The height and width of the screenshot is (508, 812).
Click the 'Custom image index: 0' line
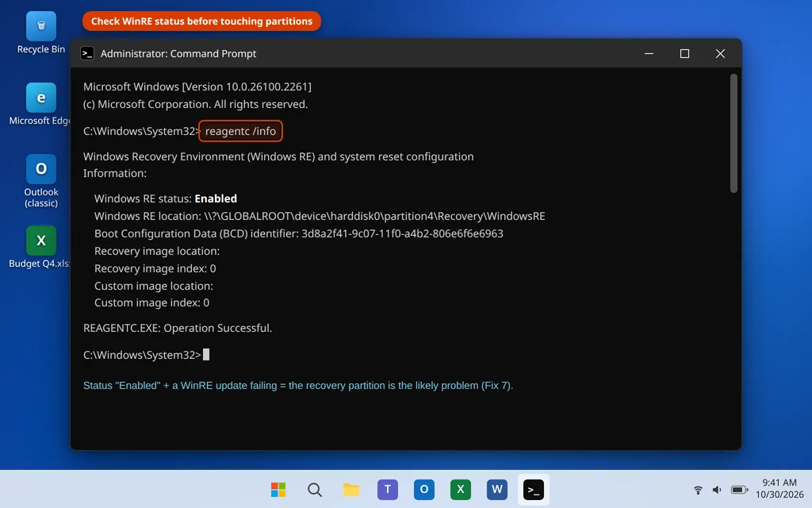(151, 302)
